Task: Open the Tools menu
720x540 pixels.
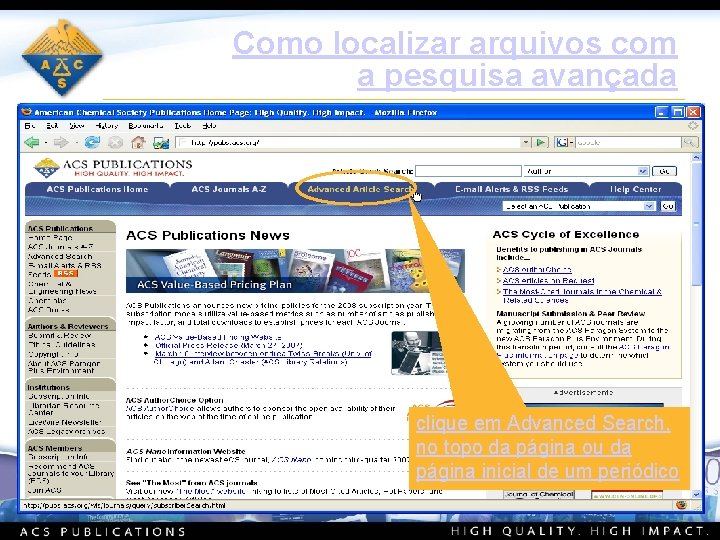Action: pos(182,125)
